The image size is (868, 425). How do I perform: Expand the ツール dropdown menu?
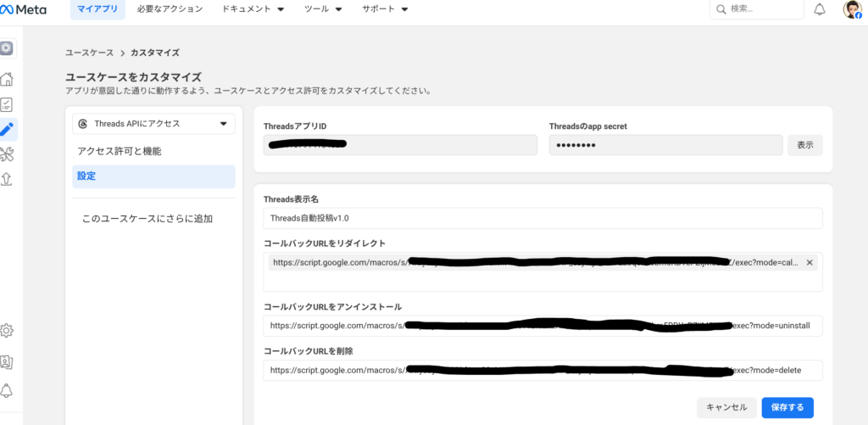coord(323,10)
